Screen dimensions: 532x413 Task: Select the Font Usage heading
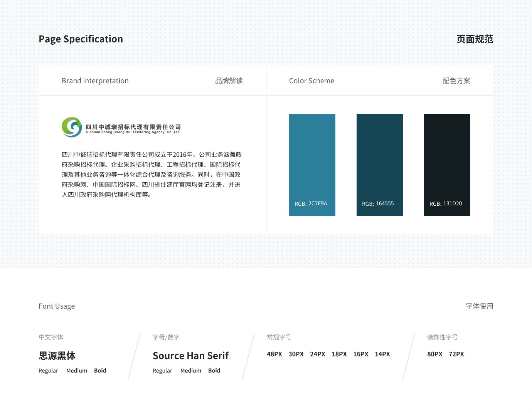pos(57,306)
